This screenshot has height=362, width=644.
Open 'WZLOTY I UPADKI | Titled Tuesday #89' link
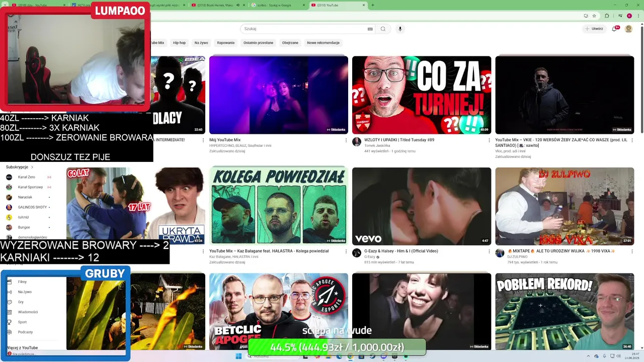click(399, 140)
